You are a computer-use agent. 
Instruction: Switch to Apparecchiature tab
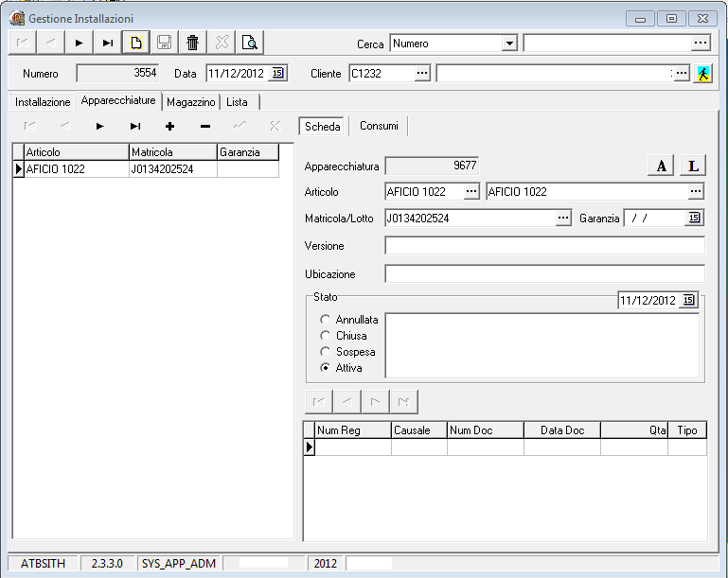(x=118, y=100)
